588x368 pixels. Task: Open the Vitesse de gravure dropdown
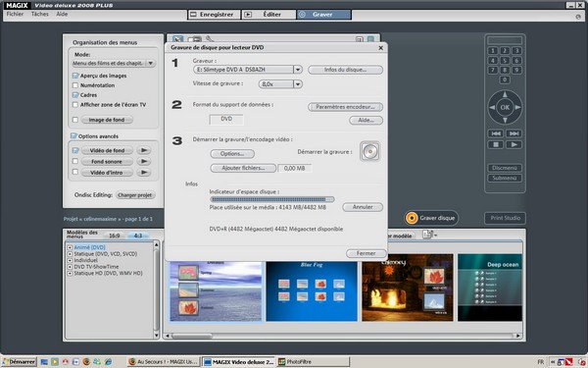click(x=297, y=84)
